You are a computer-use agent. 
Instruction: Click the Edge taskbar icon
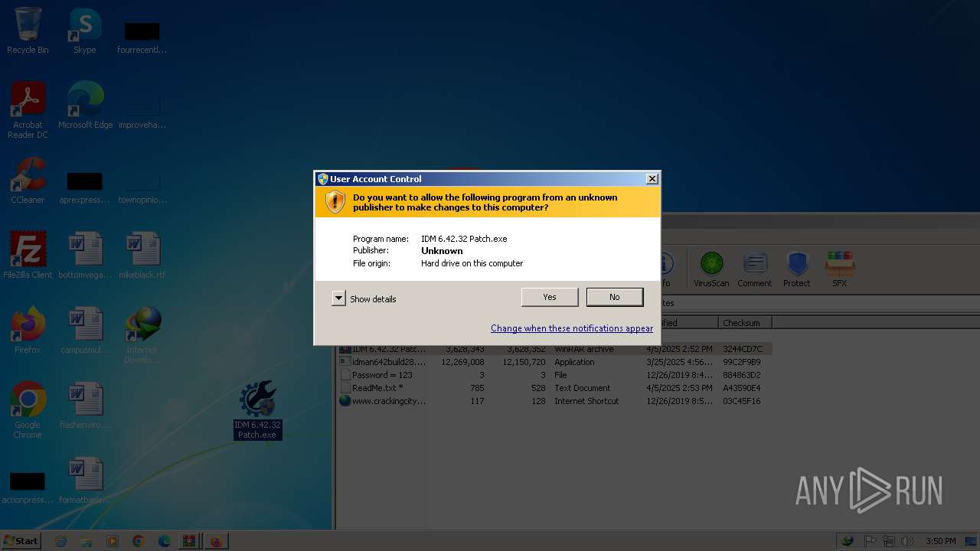pyautogui.click(x=164, y=541)
